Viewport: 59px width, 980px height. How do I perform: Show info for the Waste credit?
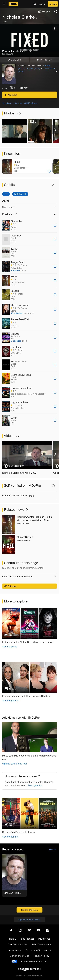pos(55,420)
